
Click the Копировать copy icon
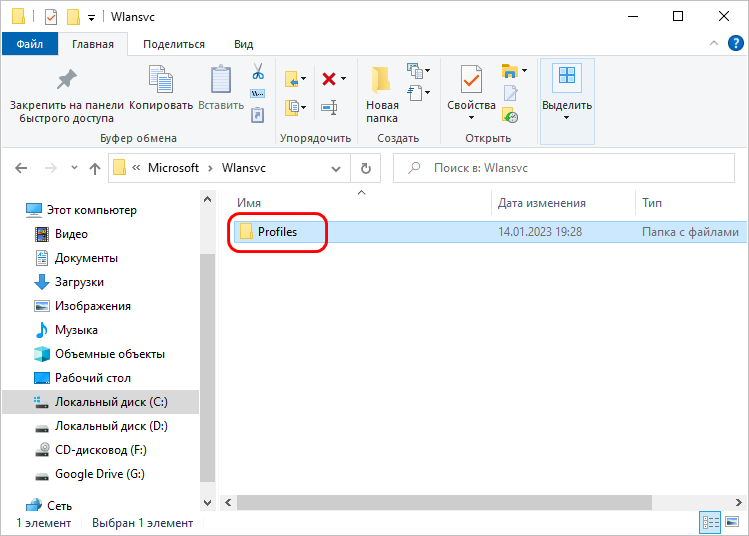pyautogui.click(x=161, y=79)
